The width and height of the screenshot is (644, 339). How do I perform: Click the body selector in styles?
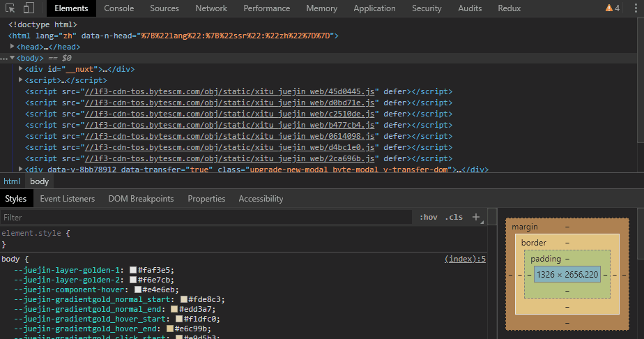tap(10, 259)
